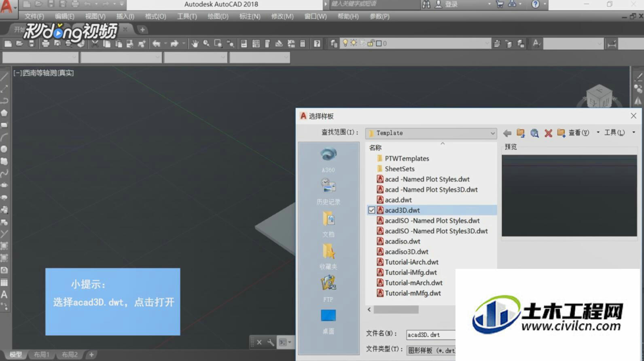644x361 pixels.
Task: Switch to the 布局2 tab
Action: pyautogui.click(x=69, y=355)
